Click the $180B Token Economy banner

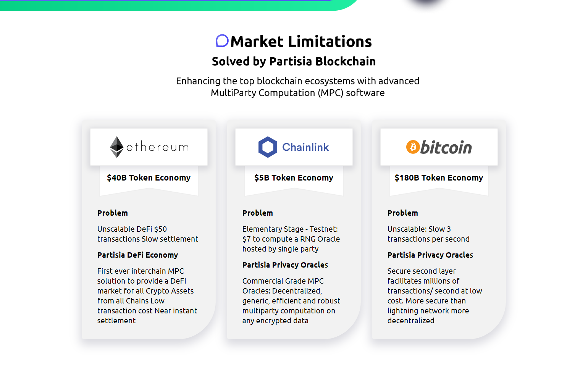[439, 178]
